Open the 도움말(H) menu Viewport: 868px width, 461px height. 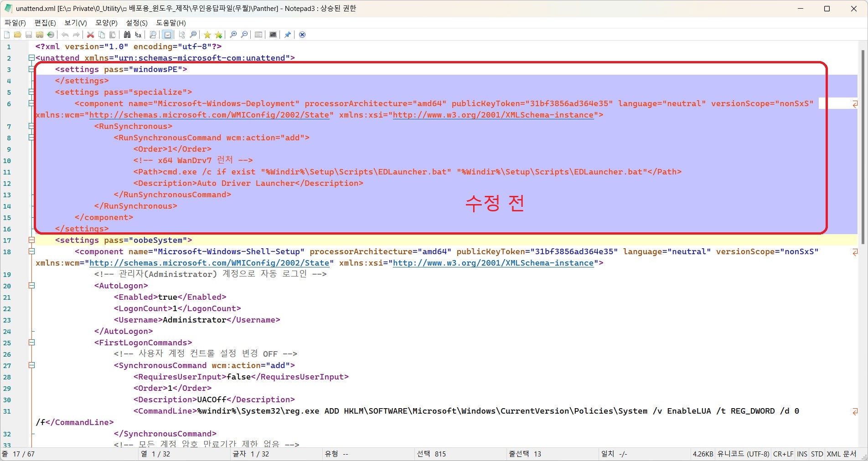171,23
